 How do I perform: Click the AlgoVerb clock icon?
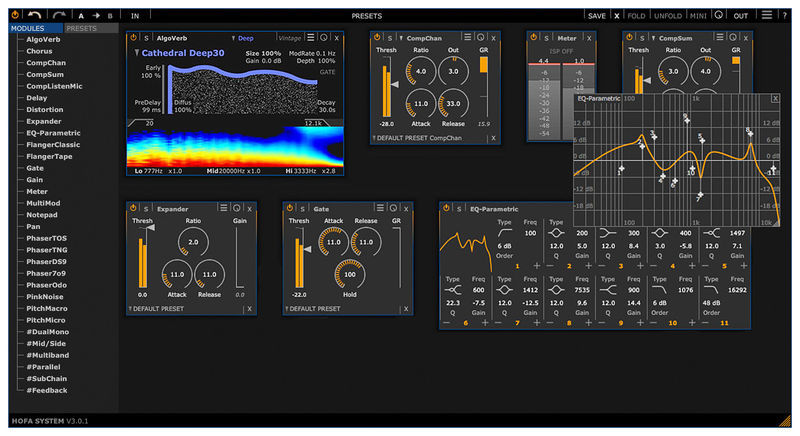[323, 37]
